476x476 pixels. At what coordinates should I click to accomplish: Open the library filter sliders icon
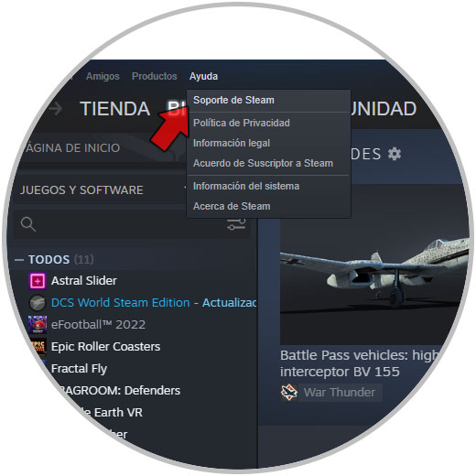point(236,224)
